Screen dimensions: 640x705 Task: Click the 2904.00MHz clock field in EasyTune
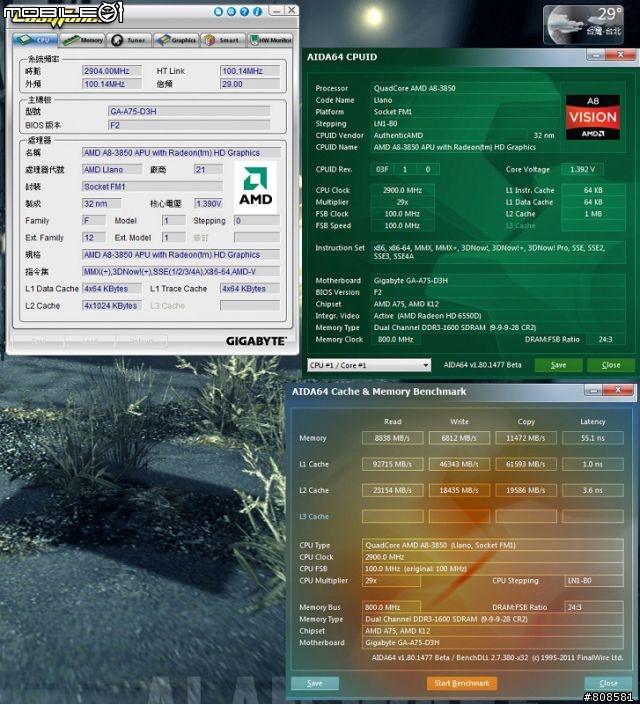pos(112,71)
